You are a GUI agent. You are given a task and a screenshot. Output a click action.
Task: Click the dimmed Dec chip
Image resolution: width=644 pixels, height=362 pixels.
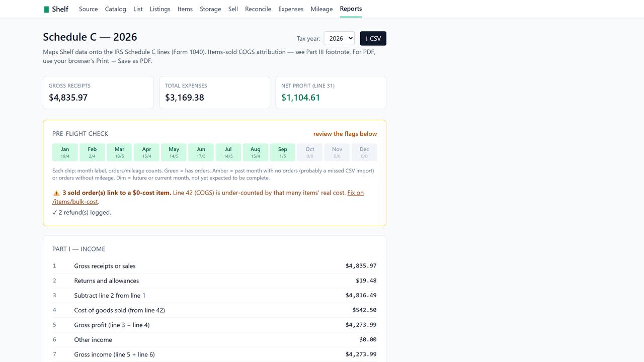pos(364,152)
